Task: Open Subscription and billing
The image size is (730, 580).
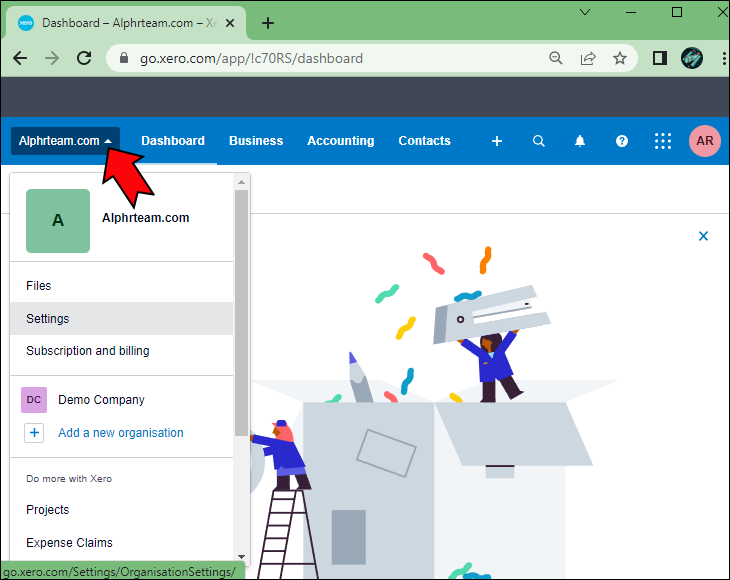Action: tap(122, 351)
